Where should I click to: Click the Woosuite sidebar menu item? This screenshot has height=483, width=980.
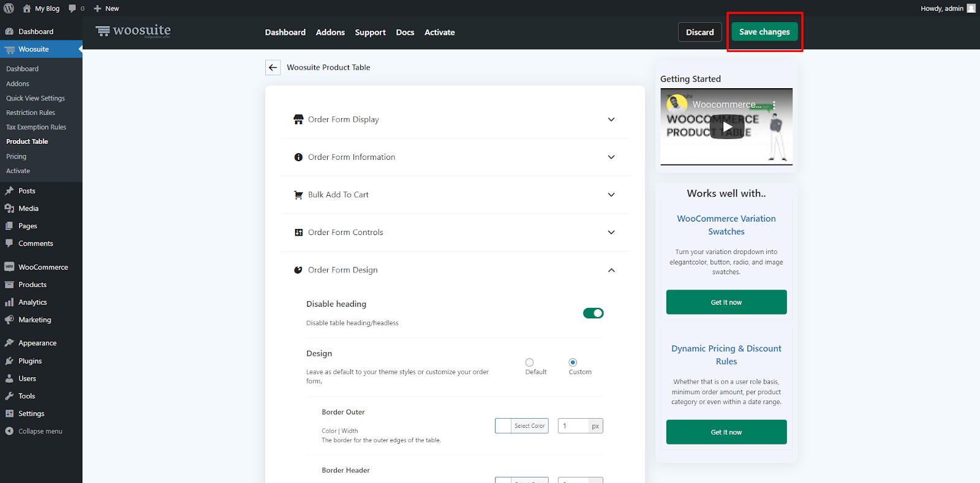(41, 50)
